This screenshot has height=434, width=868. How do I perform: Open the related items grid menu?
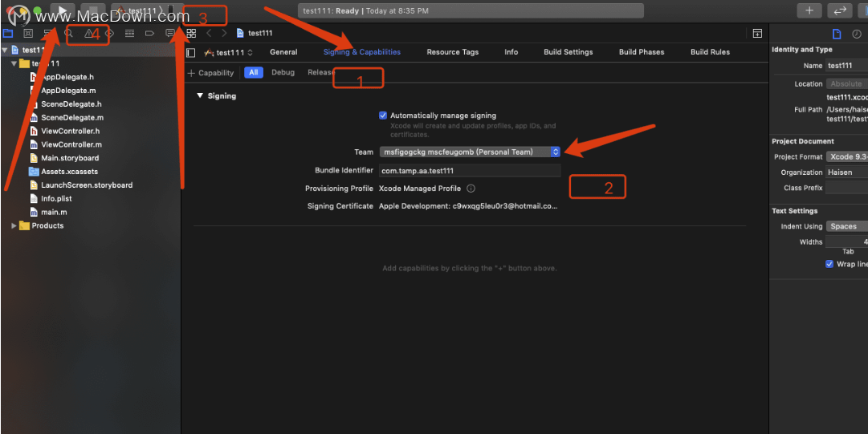click(x=192, y=33)
